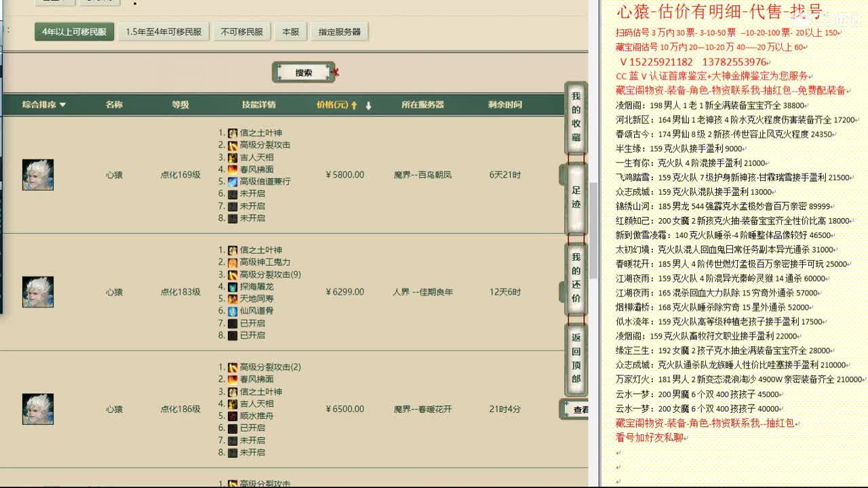
Task: Click level text 点化183级
Action: (180, 292)
